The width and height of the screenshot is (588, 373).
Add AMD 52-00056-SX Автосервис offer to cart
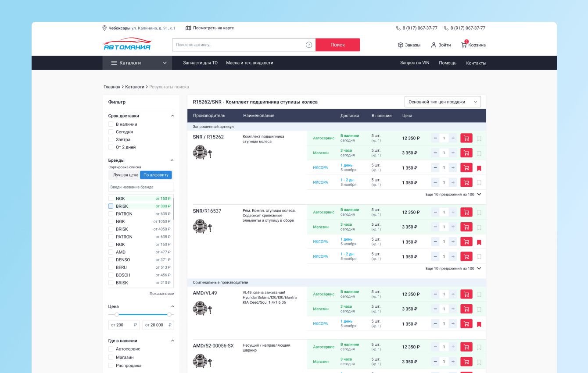466,347
